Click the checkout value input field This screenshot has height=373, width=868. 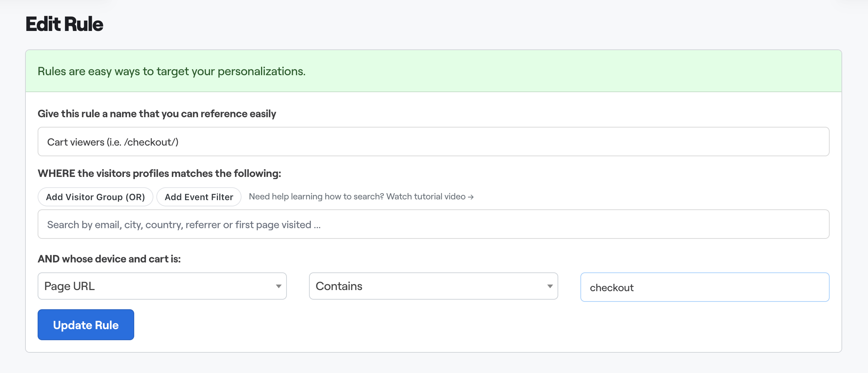[x=704, y=287]
